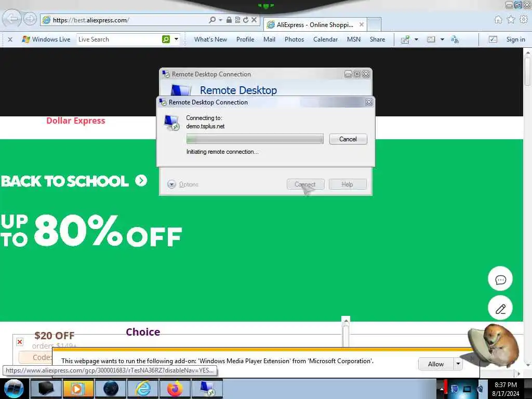532x399 pixels.
Task: Close the Windows Live toolbar with X
Action: point(10,39)
